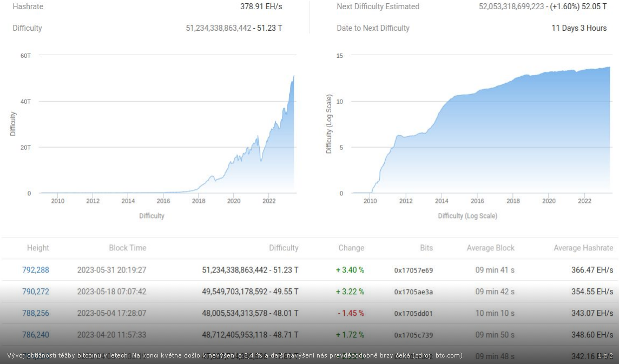The height and width of the screenshot is (364, 619).
Task: Click the block time 2023-04-20 11:57:33
Action: 111,335
